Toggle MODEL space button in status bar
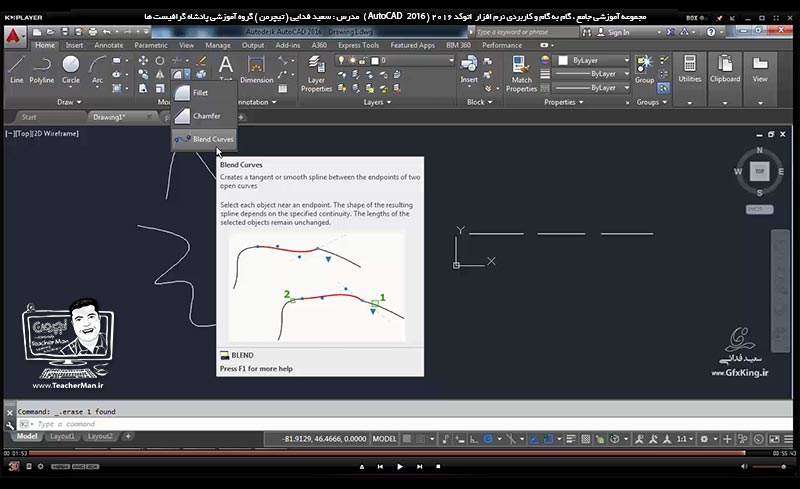800x489 pixels. pos(384,438)
